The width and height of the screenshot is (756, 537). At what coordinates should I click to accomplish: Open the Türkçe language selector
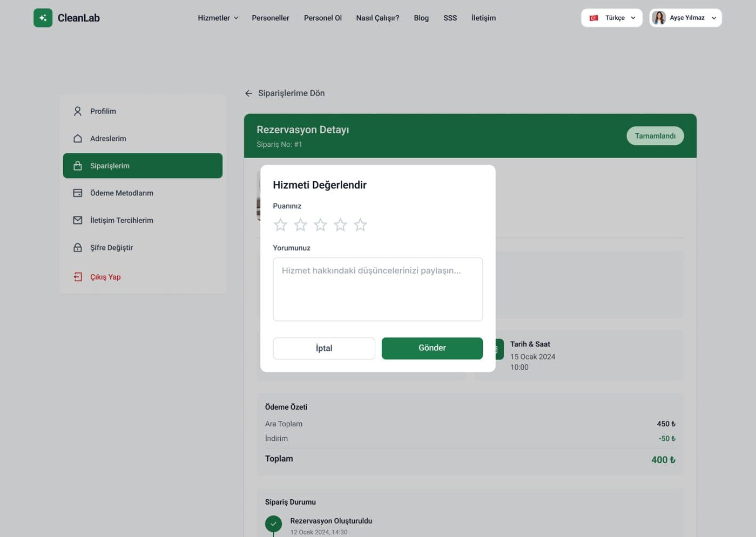coord(612,18)
